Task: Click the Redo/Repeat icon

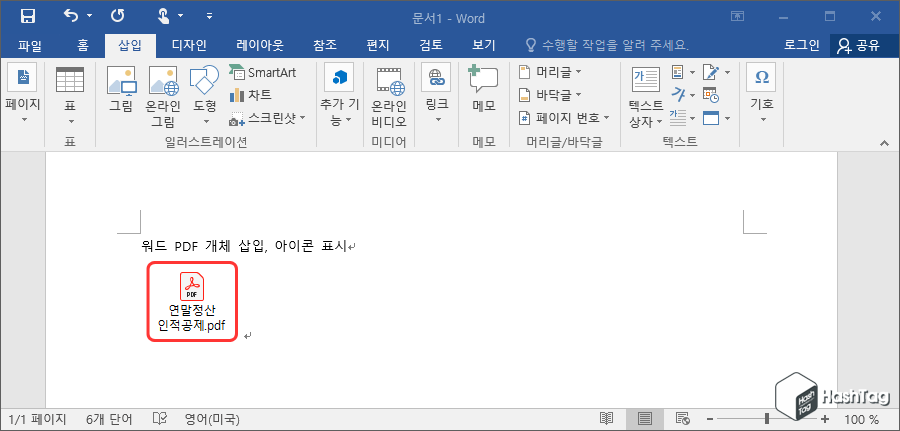Action: (x=118, y=17)
